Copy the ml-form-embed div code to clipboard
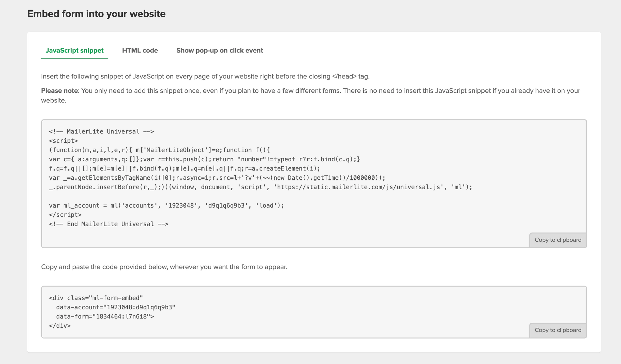The height and width of the screenshot is (364, 621). pyautogui.click(x=558, y=330)
